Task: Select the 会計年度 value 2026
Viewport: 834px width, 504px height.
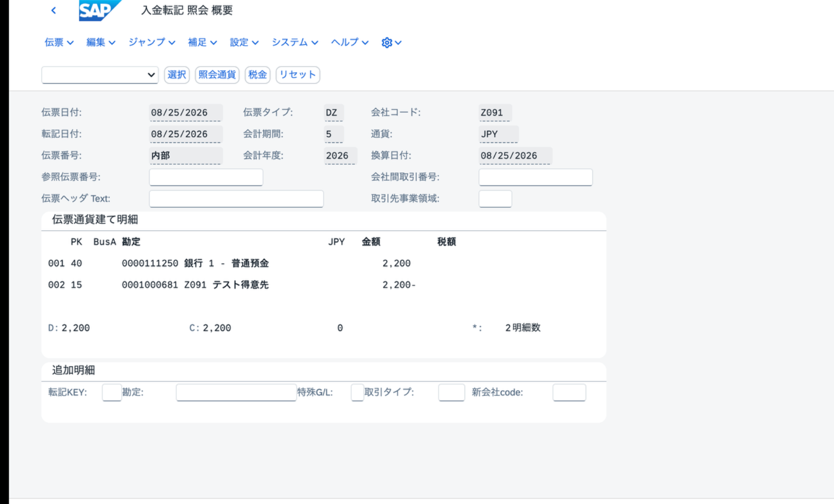Action: (x=340, y=155)
